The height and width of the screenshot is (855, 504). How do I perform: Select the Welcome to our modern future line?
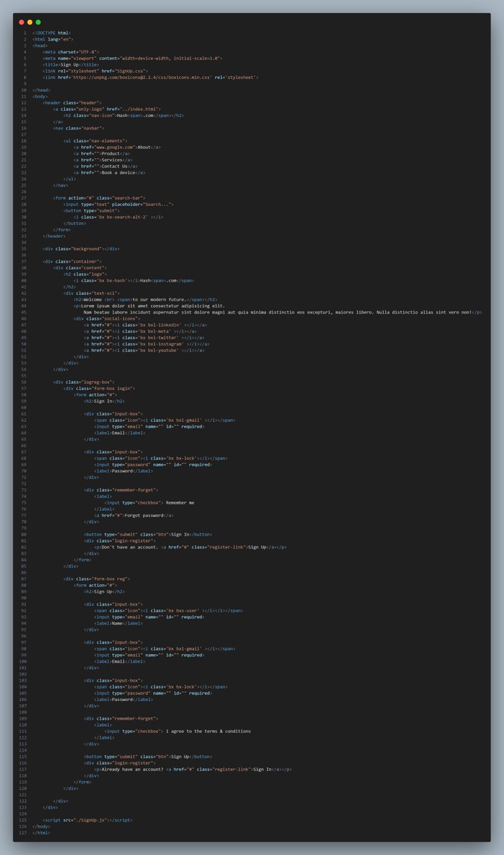pyautogui.click(x=145, y=300)
